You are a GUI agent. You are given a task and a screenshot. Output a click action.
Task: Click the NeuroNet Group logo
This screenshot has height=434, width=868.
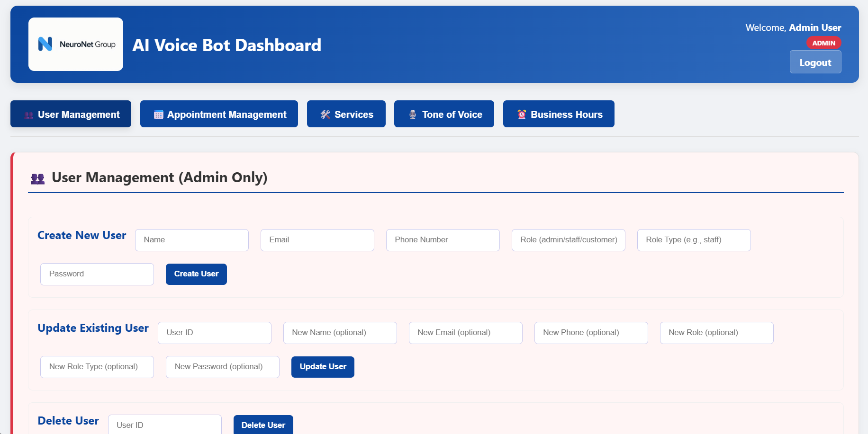point(75,44)
